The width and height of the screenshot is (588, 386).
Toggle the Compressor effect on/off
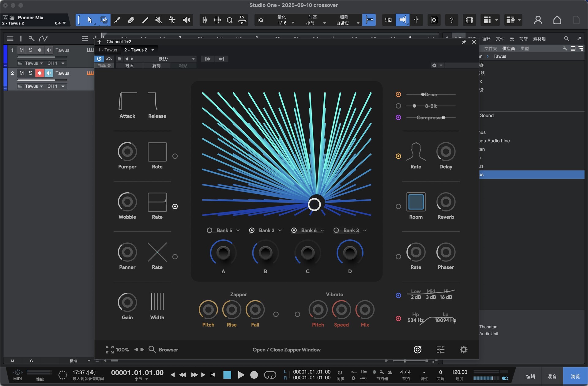[398, 118]
